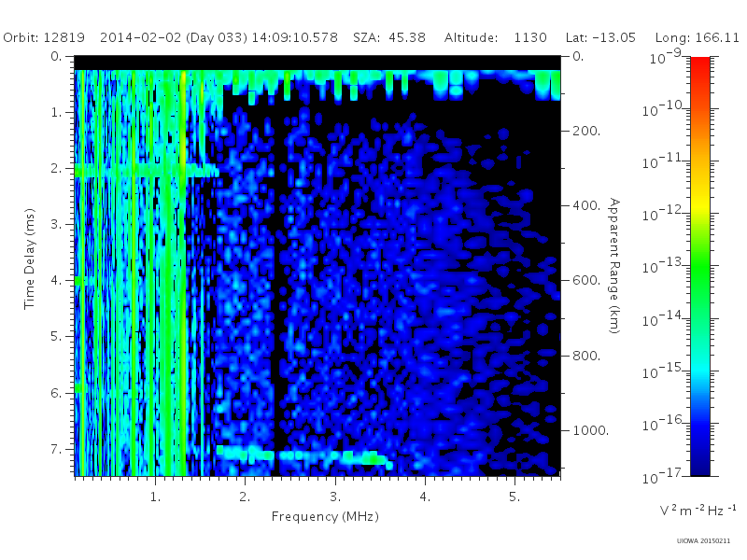Click the '400.' apparent range tick label
The width and height of the screenshot is (747, 560).
(586, 205)
